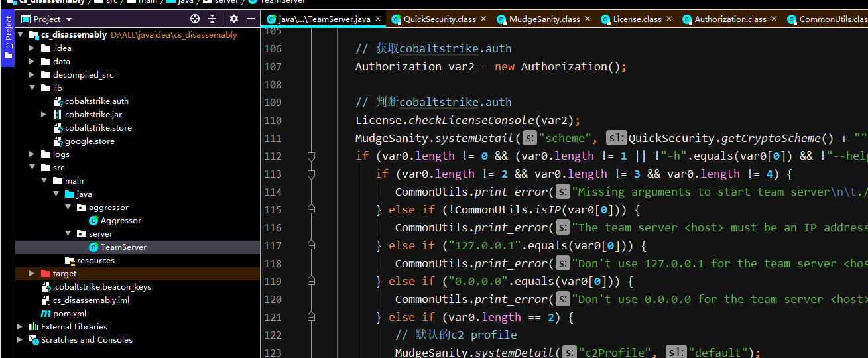Toggle code fold marker on line 121
Viewport: 868px width, 358px height.
pos(310,318)
